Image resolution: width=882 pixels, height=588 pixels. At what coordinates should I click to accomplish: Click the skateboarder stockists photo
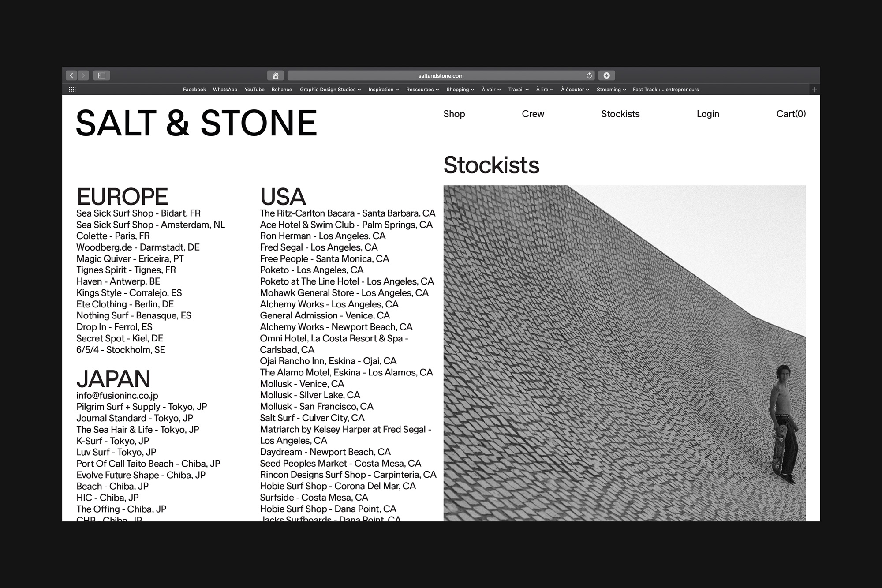[x=624, y=353]
